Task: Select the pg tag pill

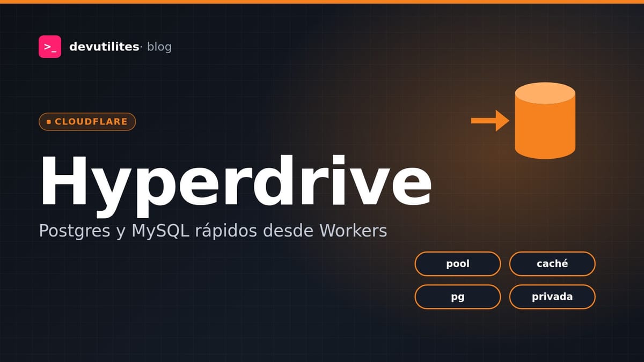Action: (x=458, y=297)
